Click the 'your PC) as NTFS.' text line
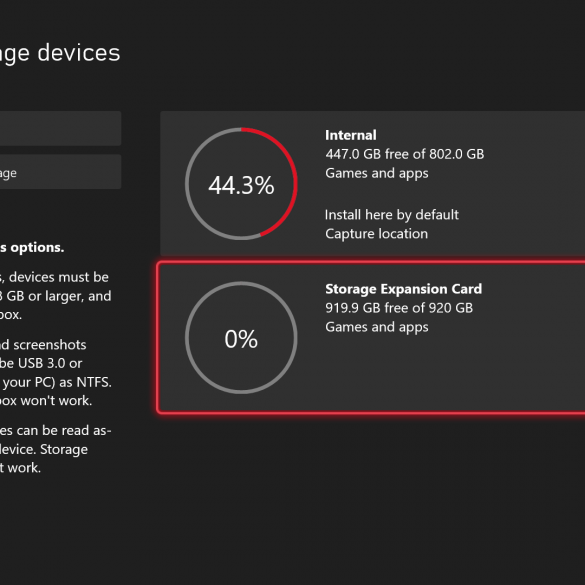Screen dimensions: 585x585 (56, 382)
